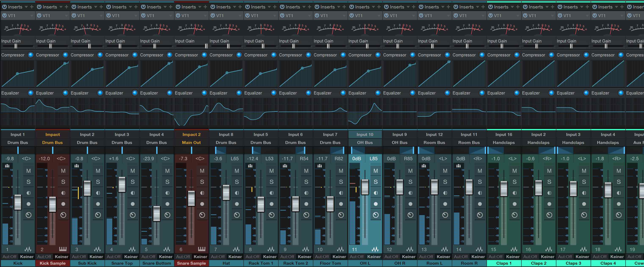The image size is (644, 267).
Task: Click the keyboard instrument icon on Snare Sample
Action: (x=202, y=249)
